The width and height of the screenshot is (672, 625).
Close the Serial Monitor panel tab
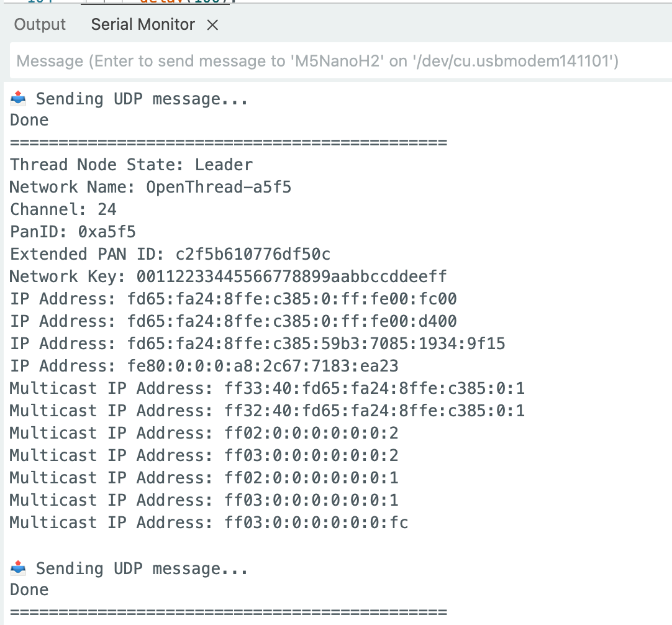click(x=212, y=25)
